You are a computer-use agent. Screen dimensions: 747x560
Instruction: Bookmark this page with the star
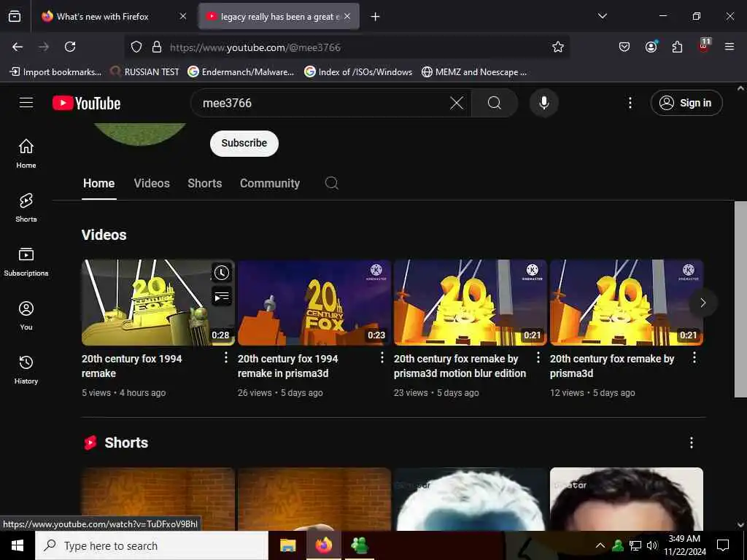558,47
